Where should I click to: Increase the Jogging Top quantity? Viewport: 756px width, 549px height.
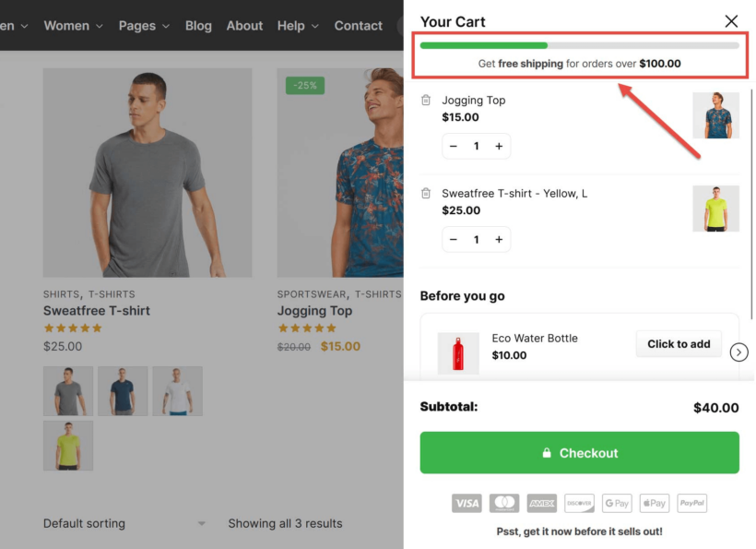pos(499,146)
